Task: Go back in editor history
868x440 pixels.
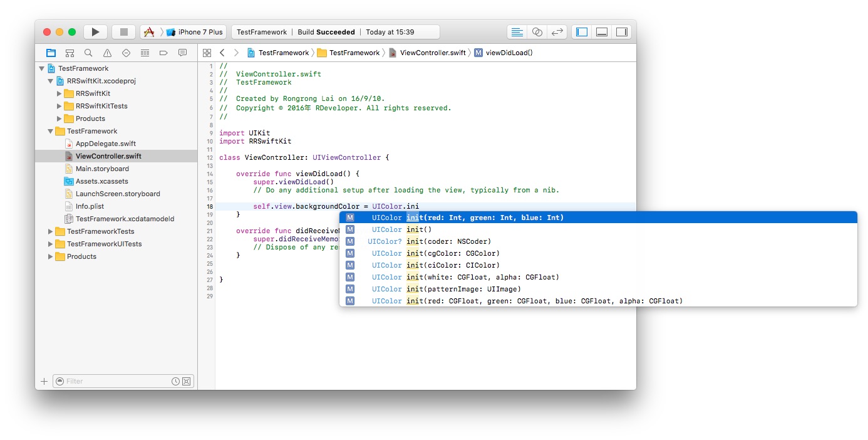Action: [222, 53]
